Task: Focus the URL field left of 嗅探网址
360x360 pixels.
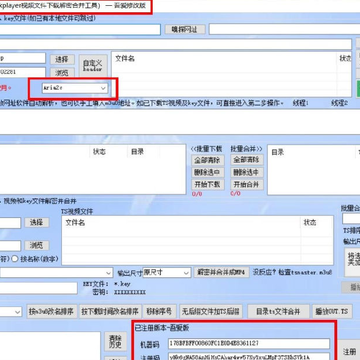Action: [x=80, y=29]
